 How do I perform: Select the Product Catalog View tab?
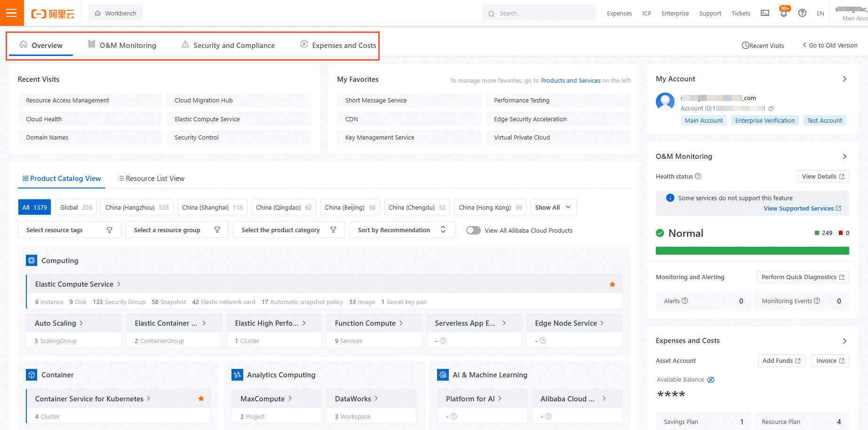(x=62, y=179)
